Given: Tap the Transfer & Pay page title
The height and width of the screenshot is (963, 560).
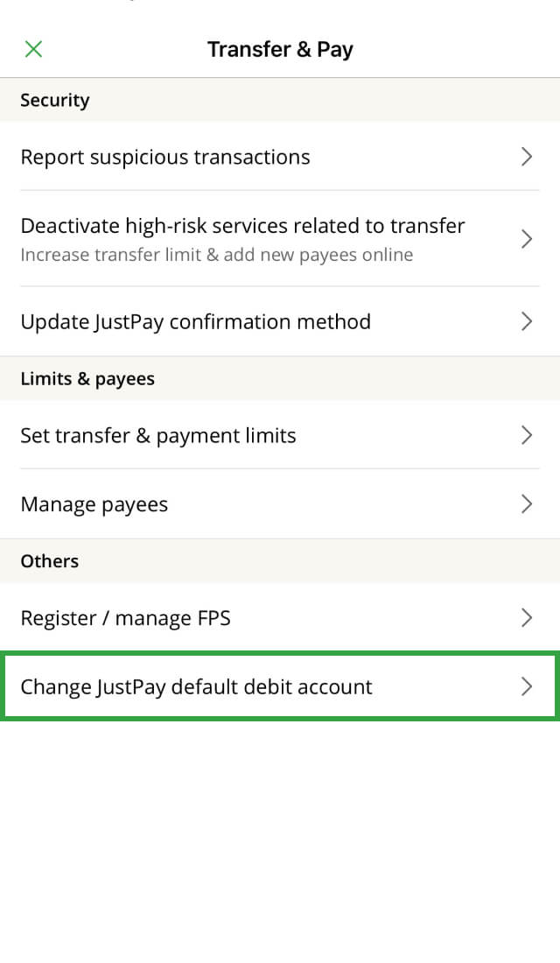Looking at the screenshot, I should pyautogui.click(x=280, y=50).
